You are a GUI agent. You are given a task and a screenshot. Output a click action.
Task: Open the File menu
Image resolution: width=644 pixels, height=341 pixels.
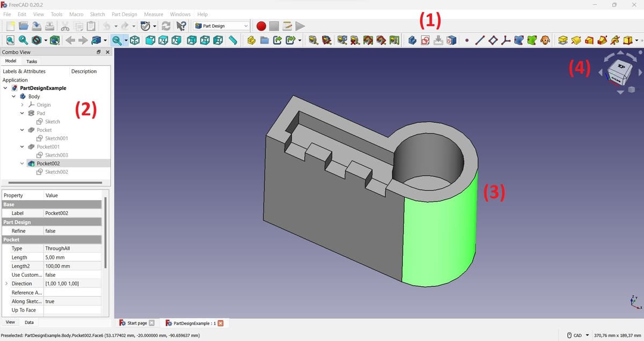[x=7, y=14]
